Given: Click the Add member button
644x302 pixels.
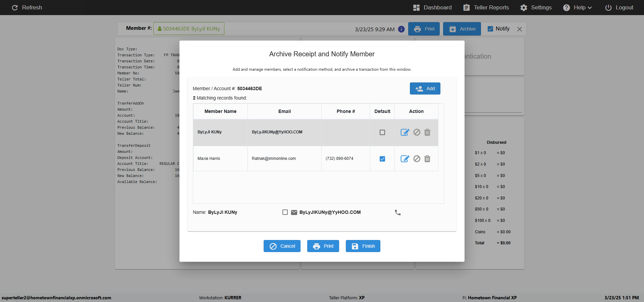Looking at the screenshot, I should click(x=425, y=88).
